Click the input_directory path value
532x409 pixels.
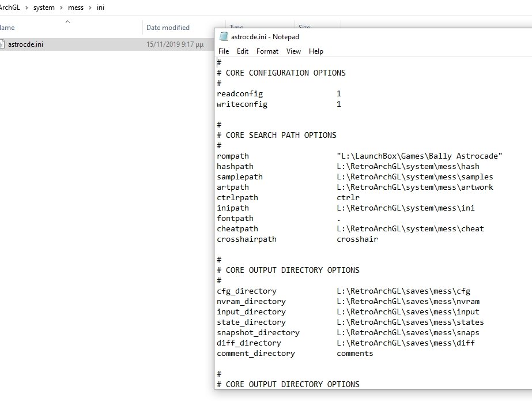click(408, 312)
